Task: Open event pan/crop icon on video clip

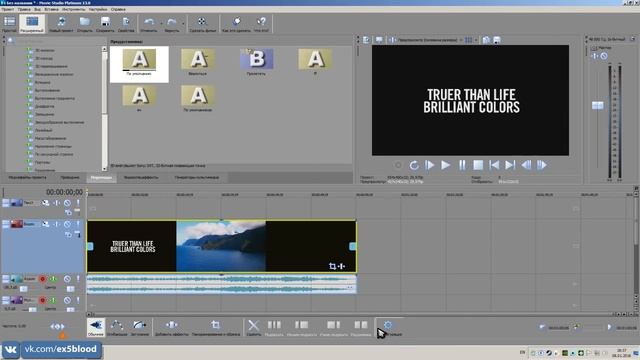Action: pos(332,266)
